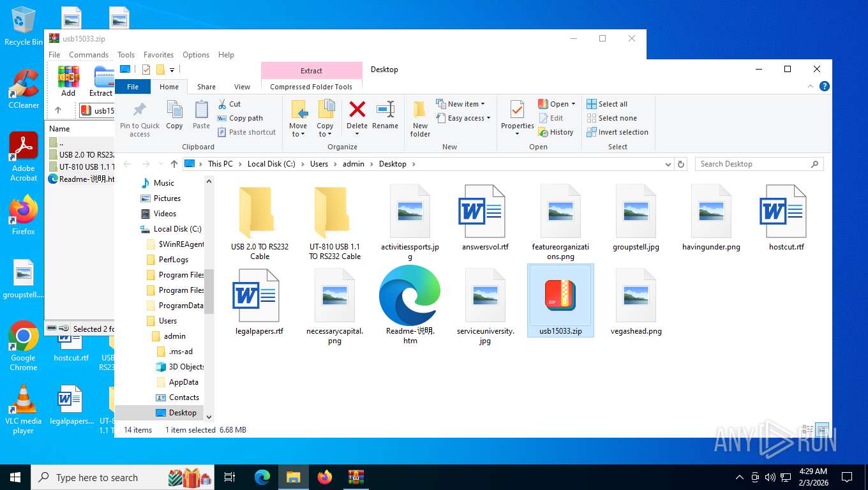Click the New folder icon
Image resolution: width=868 pixels, height=490 pixels.
(420, 110)
